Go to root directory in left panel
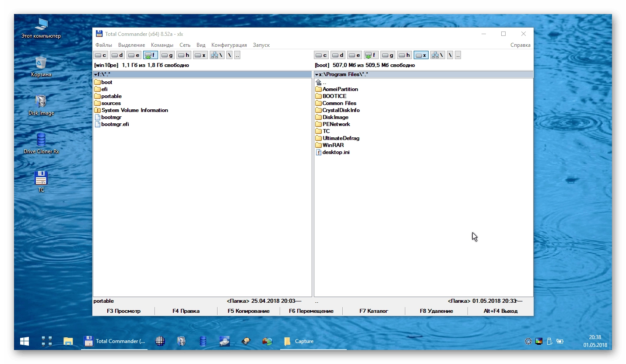The height and width of the screenshot is (364, 626). 229,55
